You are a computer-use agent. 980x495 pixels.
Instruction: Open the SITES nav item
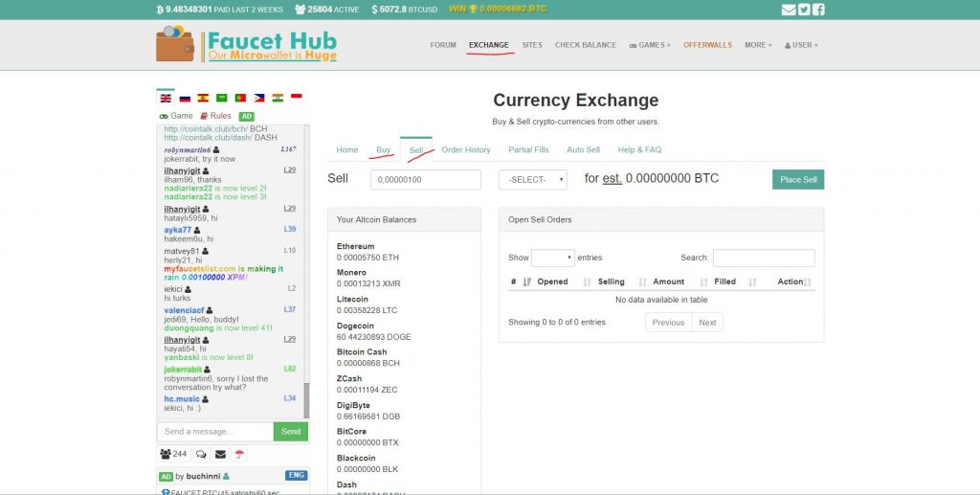point(532,45)
